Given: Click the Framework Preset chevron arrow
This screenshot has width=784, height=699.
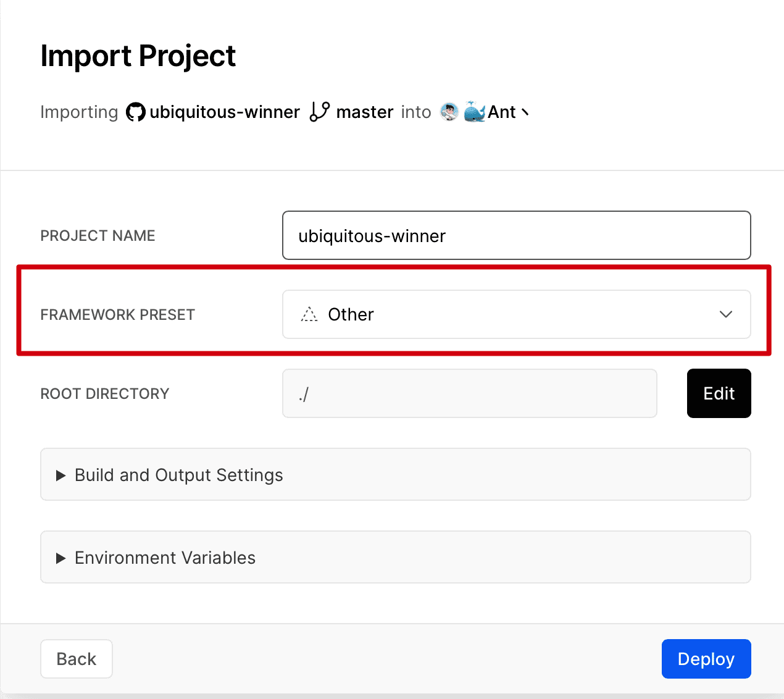Looking at the screenshot, I should pyautogui.click(x=725, y=314).
